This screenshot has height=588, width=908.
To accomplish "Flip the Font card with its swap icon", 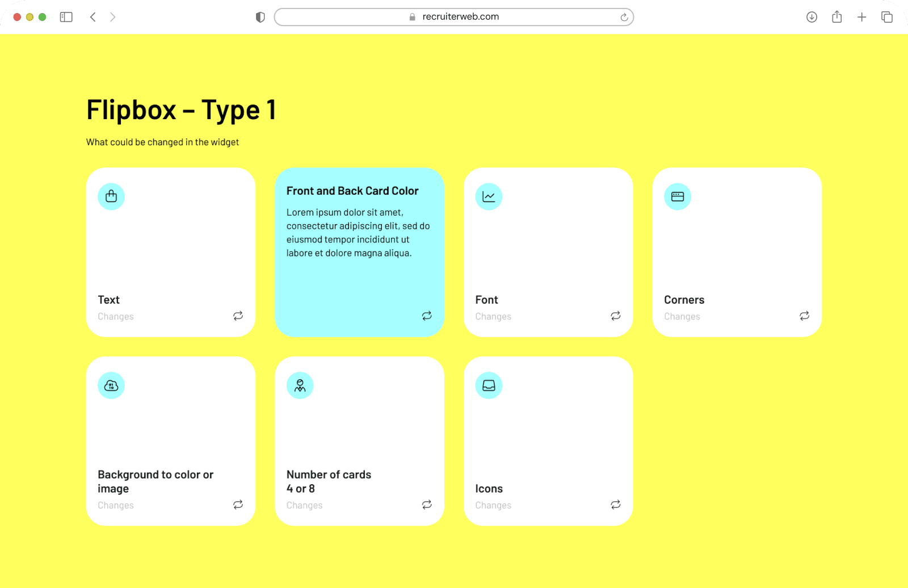I will point(616,316).
